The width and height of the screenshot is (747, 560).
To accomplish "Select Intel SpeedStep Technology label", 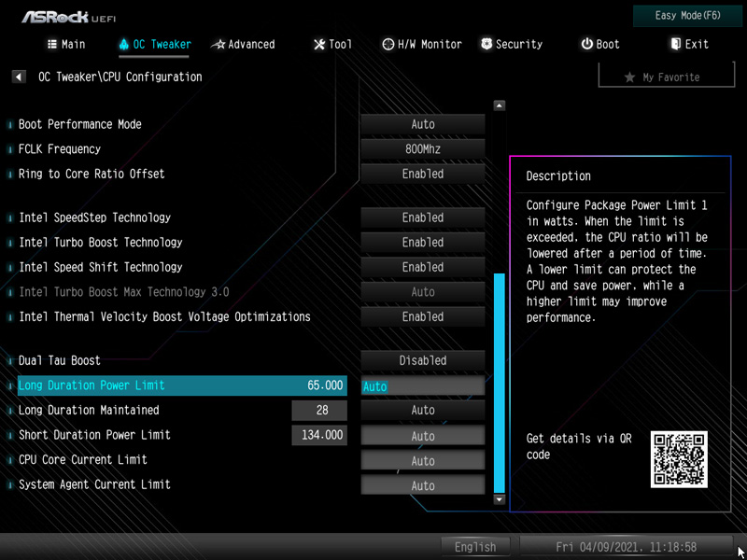I will pos(94,217).
